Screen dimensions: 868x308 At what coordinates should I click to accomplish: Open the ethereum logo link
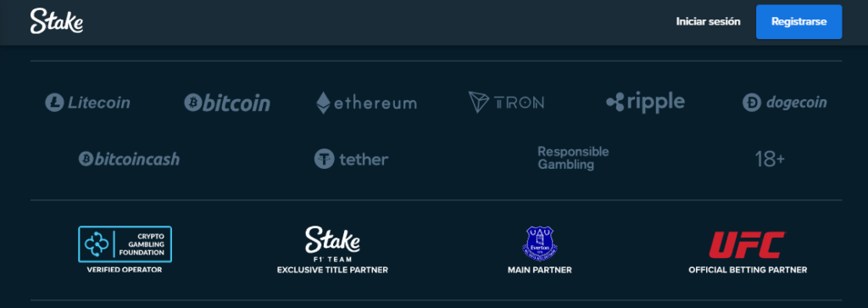point(366,103)
